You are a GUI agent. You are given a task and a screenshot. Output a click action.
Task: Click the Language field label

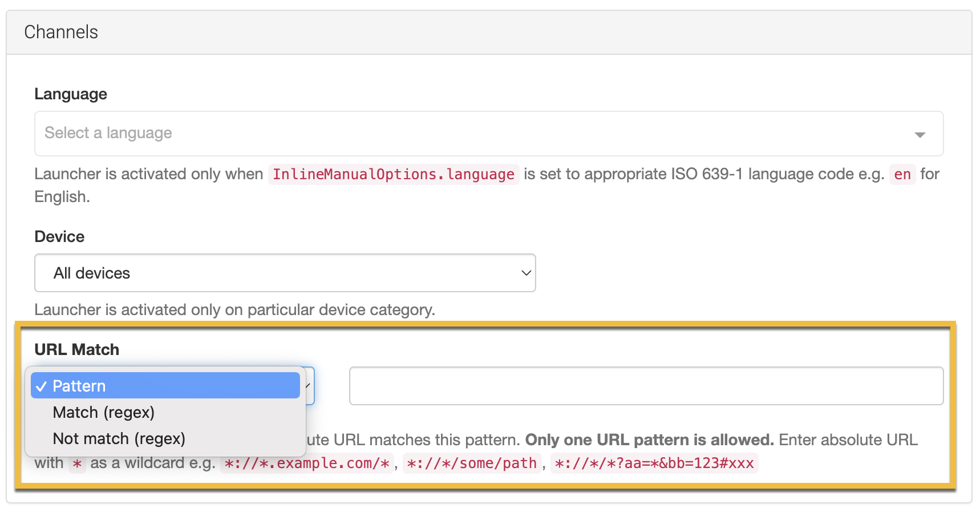point(71,94)
